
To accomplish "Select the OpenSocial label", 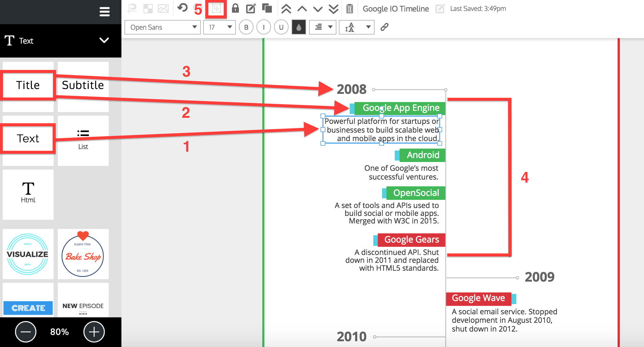I will [416, 193].
